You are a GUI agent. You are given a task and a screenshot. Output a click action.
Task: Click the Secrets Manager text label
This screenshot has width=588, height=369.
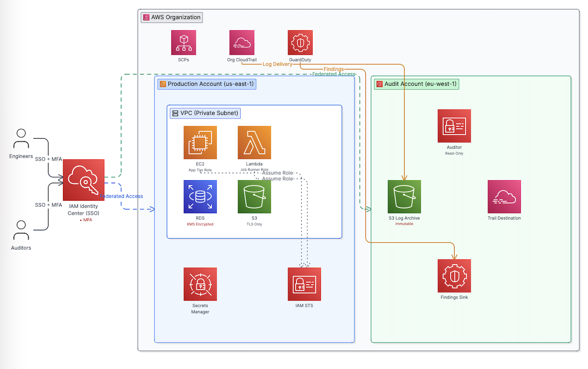[x=200, y=309]
